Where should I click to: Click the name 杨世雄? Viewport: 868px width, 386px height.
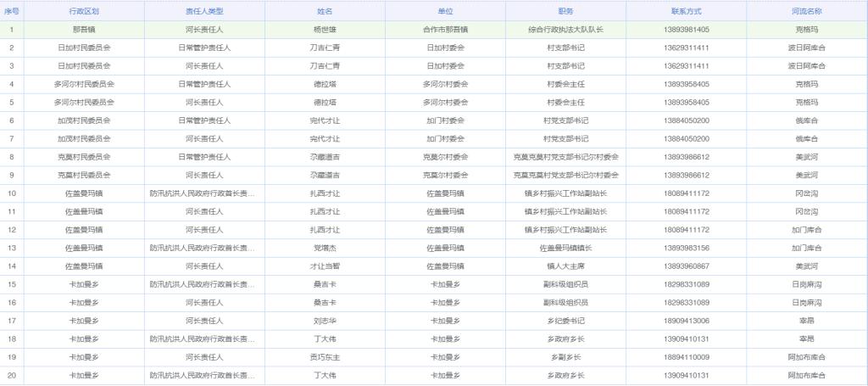pyautogui.click(x=325, y=30)
